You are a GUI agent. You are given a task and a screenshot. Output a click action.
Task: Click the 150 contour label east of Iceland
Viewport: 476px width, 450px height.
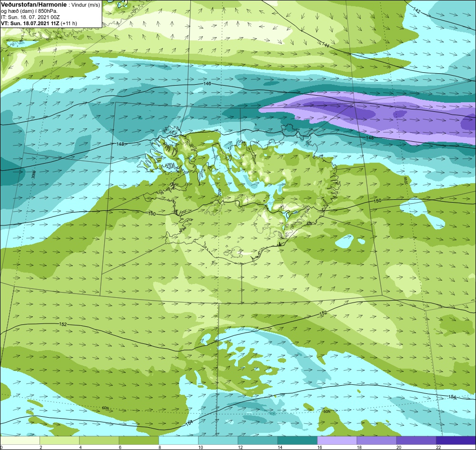pyautogui.click(x=377, y=201)
